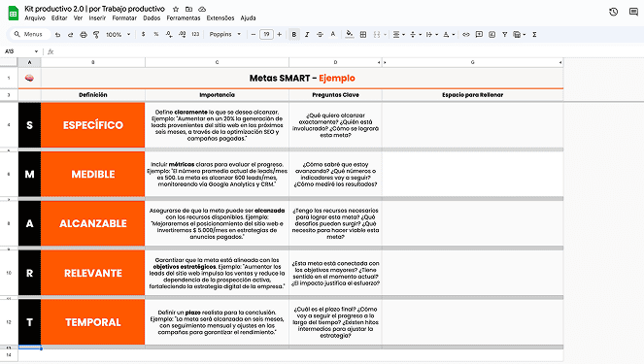Open the Dados menu
The image size is (644, 364).
click(x=152, y=18)
